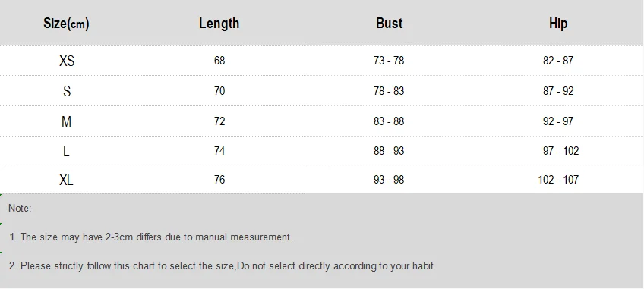Click the bust range 93 - 98
The width and height of the screenshot is (644, 289).
pyautogui.click(x=389, y=180)
